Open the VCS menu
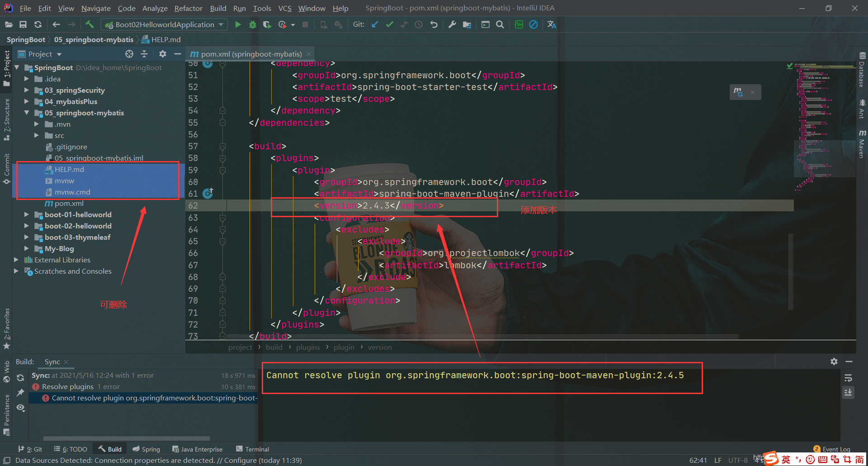Viewport: 868px width, 466px height. (x=285, y=8)
